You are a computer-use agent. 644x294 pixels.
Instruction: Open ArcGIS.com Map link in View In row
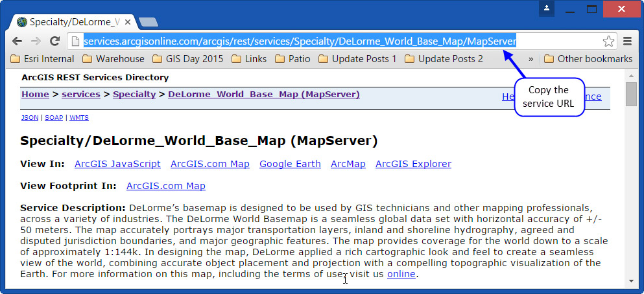210,164
